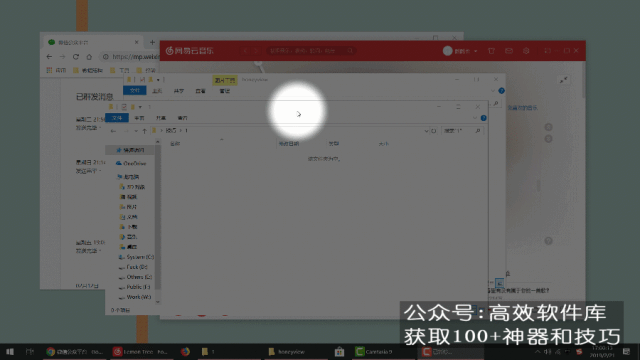Open the Windows Start menu
Screen dimensions: 640x360
click(10, 351)
